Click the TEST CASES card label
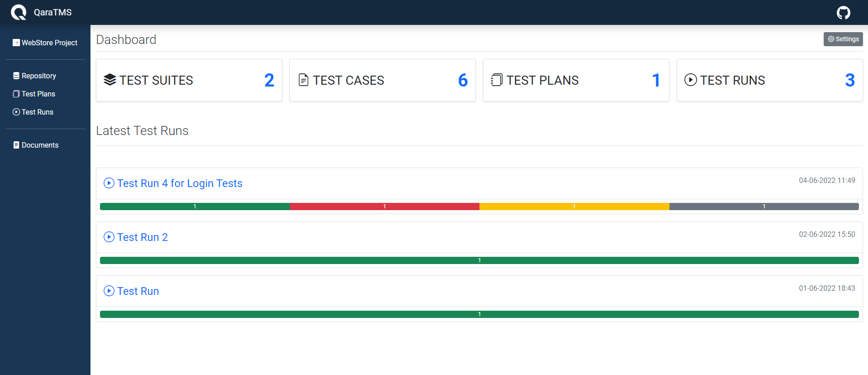The image size is (868, 375). (x=348, y=80)
